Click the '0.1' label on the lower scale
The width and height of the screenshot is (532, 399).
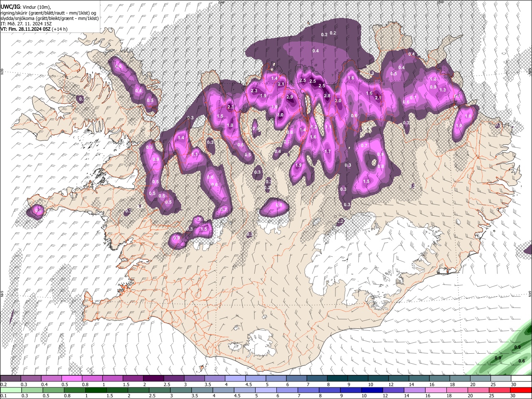pyautogui.click(x=3, y=396)
